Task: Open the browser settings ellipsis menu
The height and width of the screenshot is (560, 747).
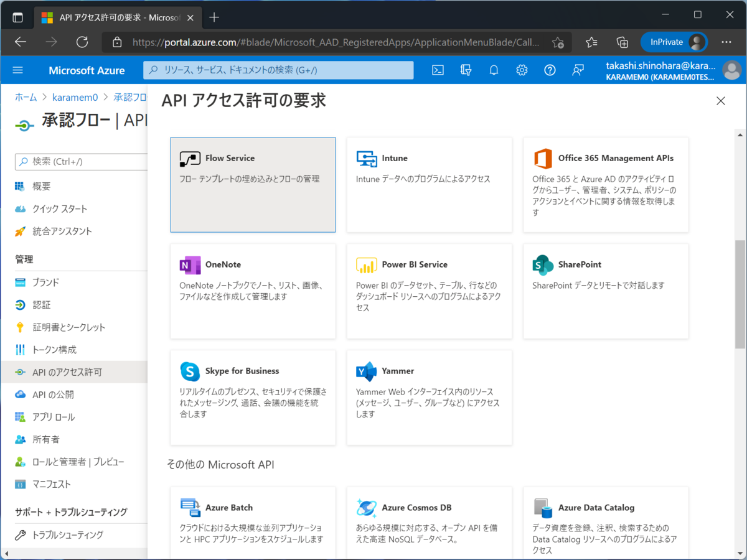Action: (x=726, y=42)
